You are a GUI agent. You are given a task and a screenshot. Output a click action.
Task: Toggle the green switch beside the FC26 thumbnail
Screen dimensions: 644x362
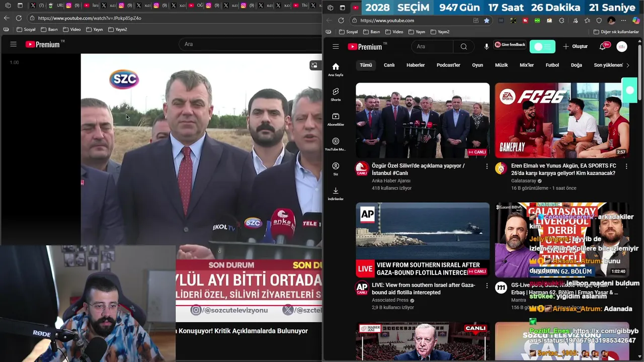(629, 90)
